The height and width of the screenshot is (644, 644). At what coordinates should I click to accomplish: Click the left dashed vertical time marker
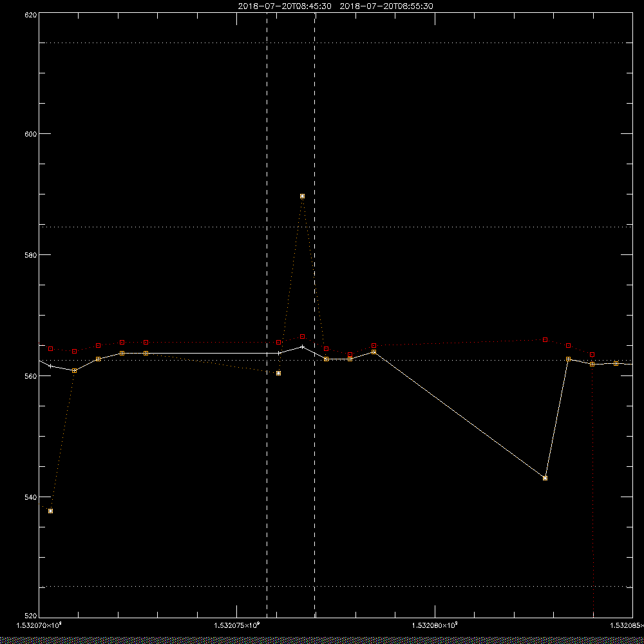tap(267, 315)
